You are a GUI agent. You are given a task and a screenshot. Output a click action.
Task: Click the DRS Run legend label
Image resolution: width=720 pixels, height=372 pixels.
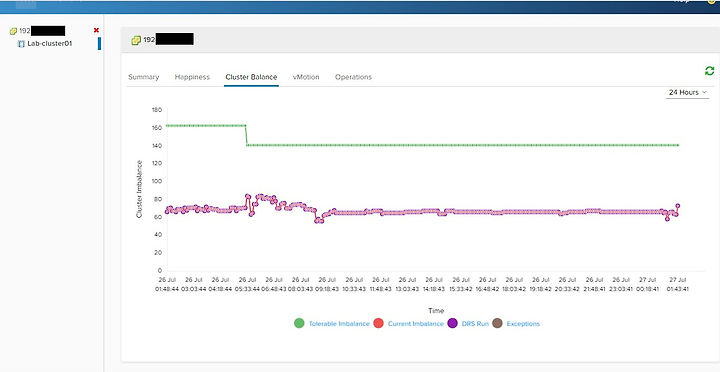click(475, 324)
